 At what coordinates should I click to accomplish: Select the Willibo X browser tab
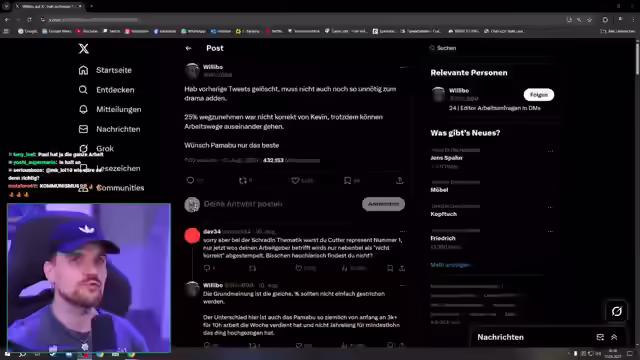pyautogui.click(x=49, y=7)
